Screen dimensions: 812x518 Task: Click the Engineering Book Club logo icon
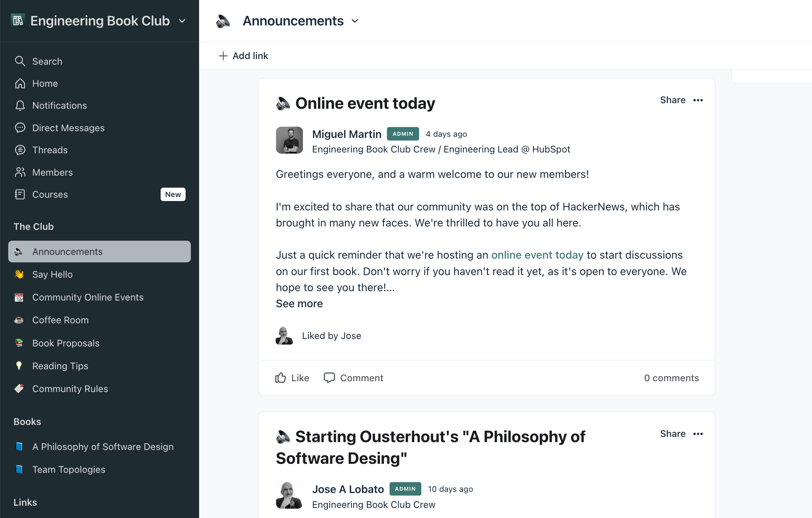18,21
